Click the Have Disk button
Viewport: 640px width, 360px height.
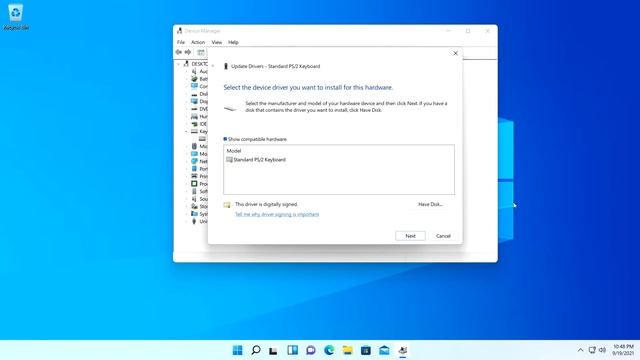(x=430, y=204)
